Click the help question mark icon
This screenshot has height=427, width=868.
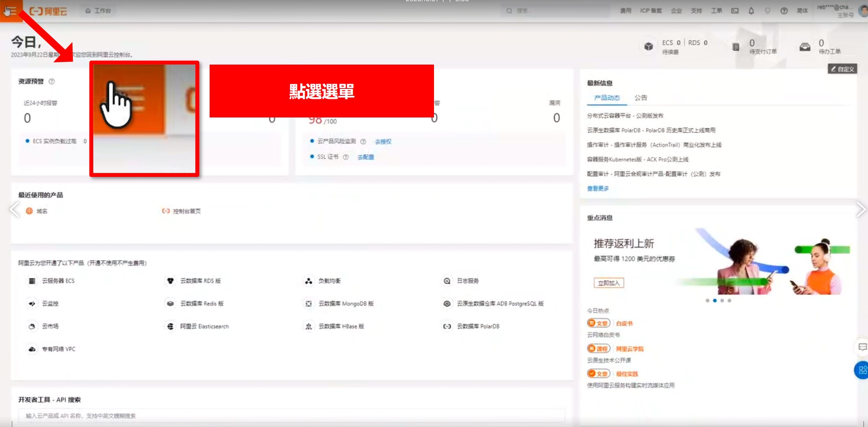pyautogui.click(x=784, y=11)
